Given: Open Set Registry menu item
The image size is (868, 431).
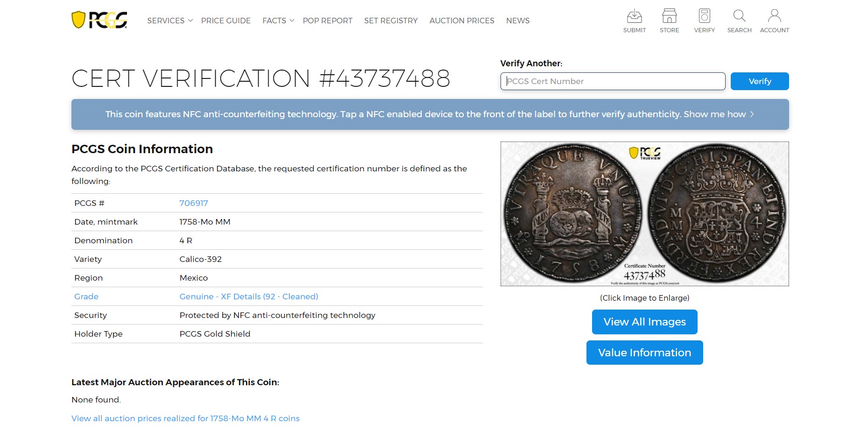Looking at the screenshot, I should point(391,21).
